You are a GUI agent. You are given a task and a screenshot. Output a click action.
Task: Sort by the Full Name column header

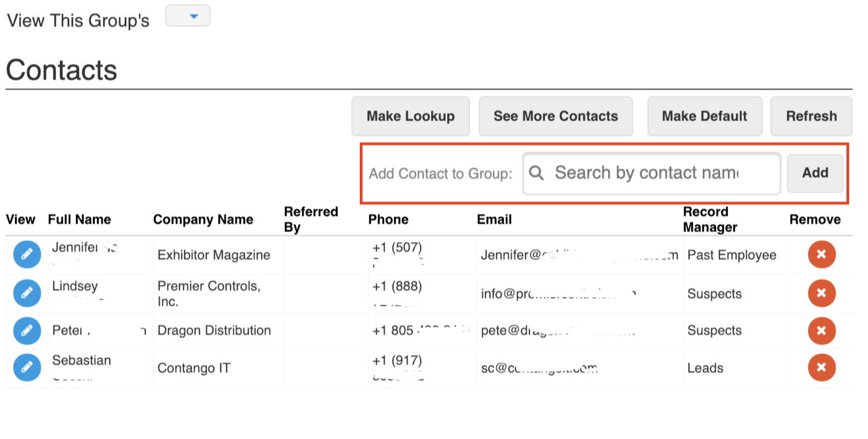pyautogui.click(x=79, y=219)
